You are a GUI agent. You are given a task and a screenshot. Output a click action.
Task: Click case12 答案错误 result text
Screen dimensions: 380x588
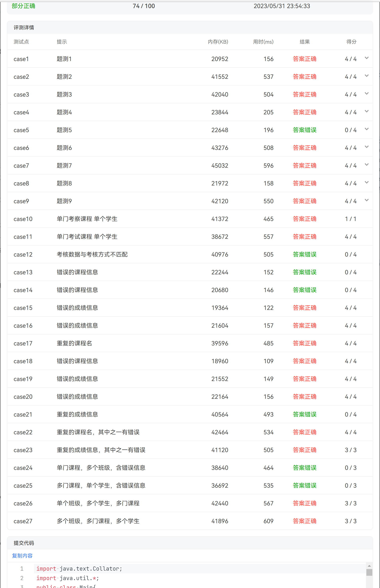click(x=304, y=254)
